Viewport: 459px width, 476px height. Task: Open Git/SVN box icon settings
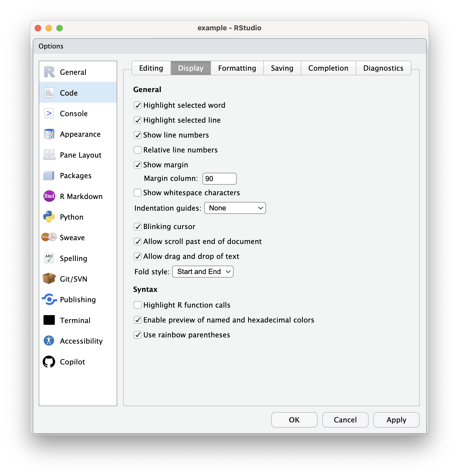(x=49, y=279)
